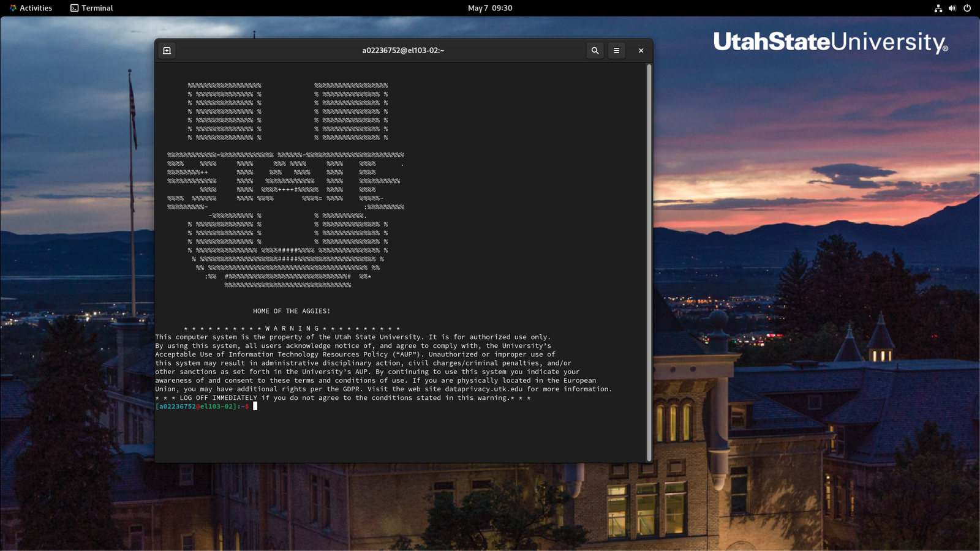This screenshot has width=980, height=551.
Task: Click the text 'HOME OF THE AGGIES!'
Action: (292, 311)
